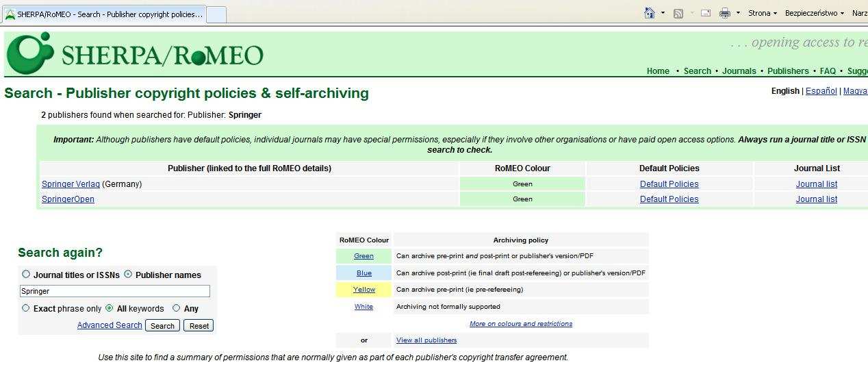Click the Green colour cell for SpringerOpen
The height and width of the screenshot is (365, 868).
click(x=522, y=199)
